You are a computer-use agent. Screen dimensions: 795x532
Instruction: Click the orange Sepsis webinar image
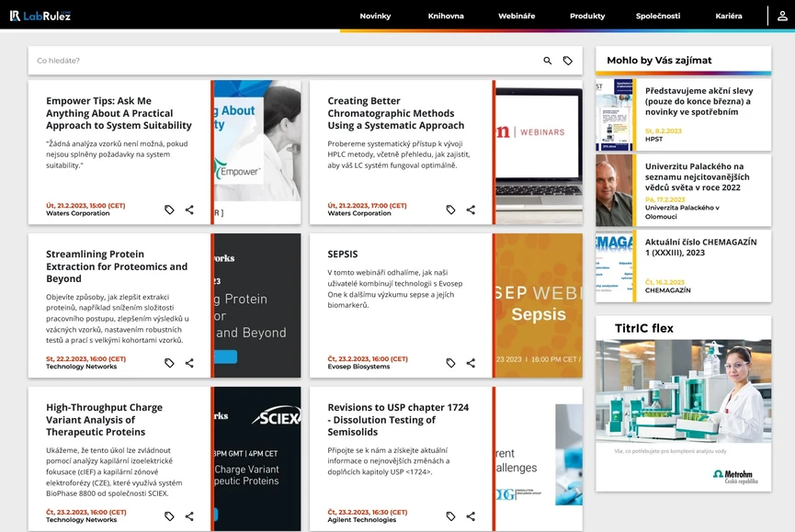[x=539, y=306]
